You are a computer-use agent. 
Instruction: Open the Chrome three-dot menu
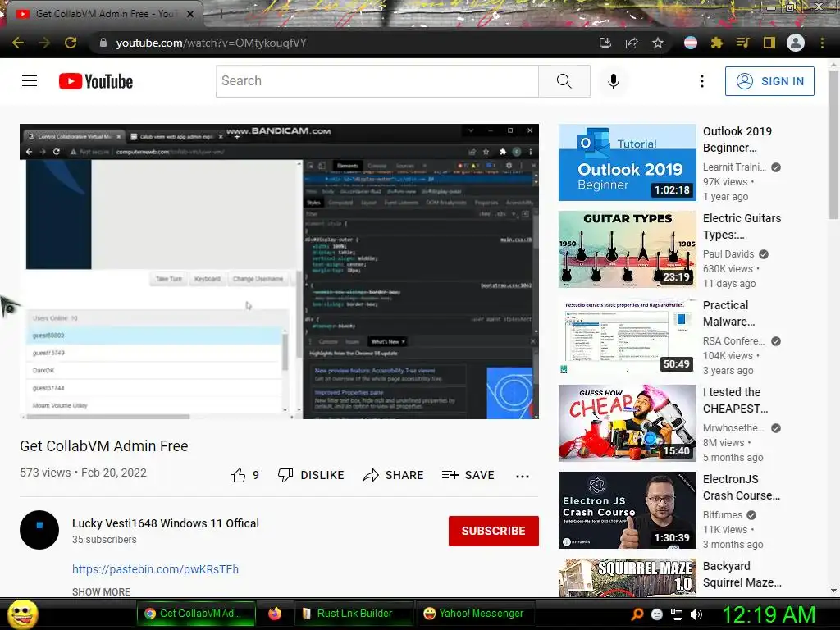[x=822, y=43]
